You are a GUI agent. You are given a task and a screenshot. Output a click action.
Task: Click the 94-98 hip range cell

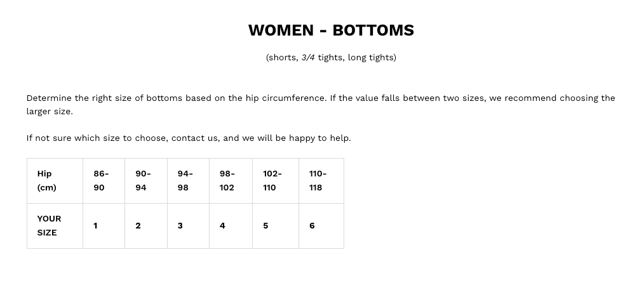[x=188, y=180]
